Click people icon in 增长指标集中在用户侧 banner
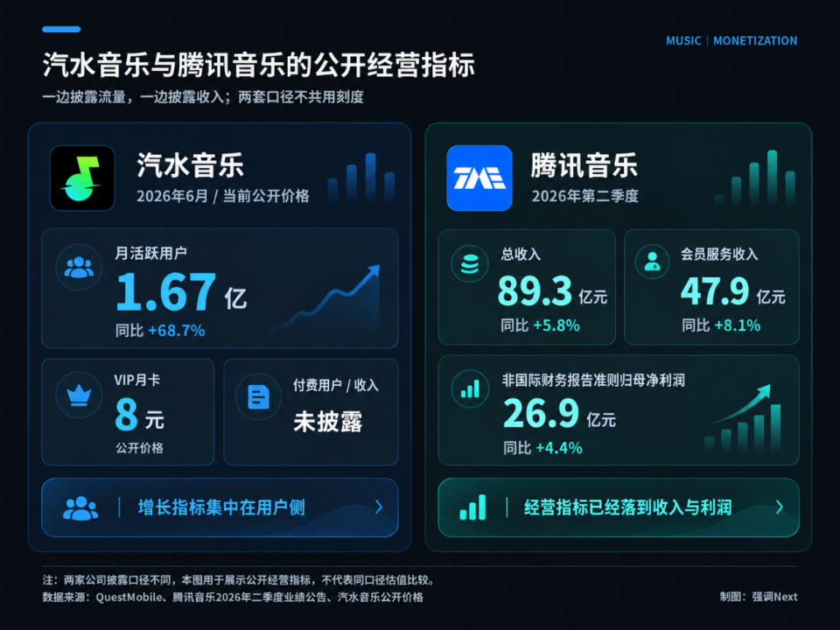This screenshot has height=630, width=840. coord(80,507)
